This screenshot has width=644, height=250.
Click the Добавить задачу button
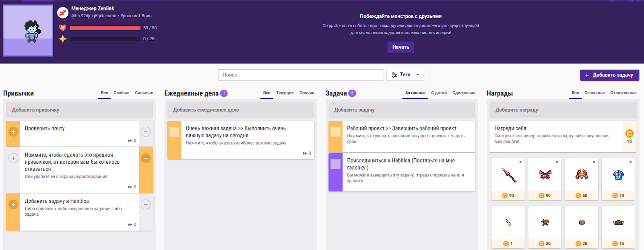[x=609, y=75]
